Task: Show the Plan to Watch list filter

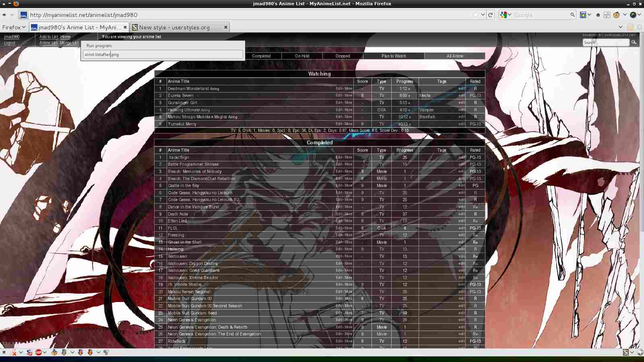Action: click(x=394, y=56)
